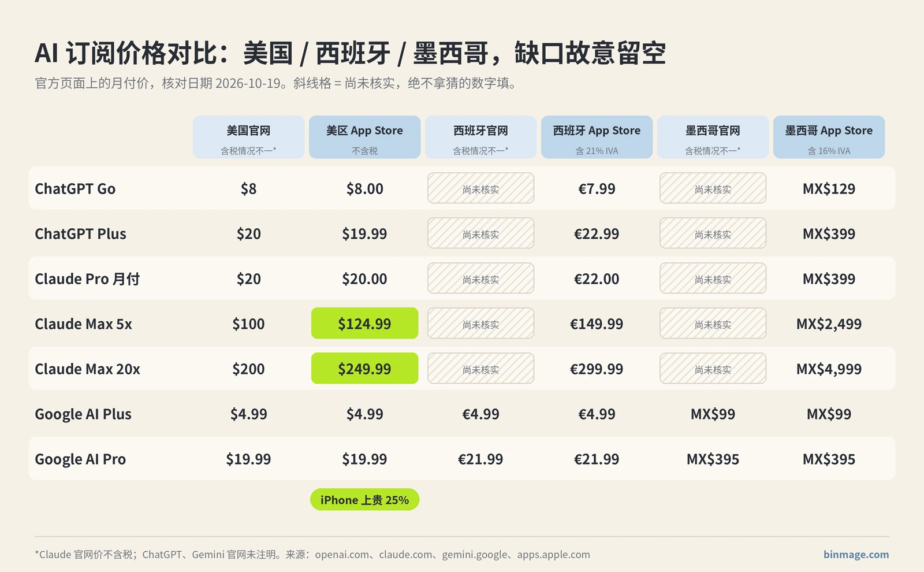Click the highlighted $124.99 price cell
The height and width of the screenshot is (572, 924).
click(x=364, y=324)
